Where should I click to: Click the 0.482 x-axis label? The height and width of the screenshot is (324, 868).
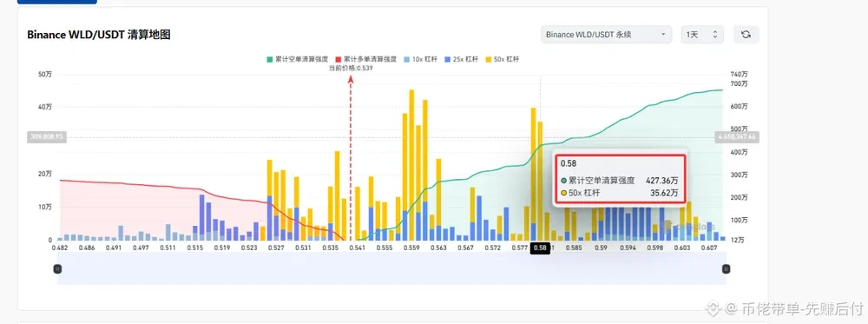[59, 248]
